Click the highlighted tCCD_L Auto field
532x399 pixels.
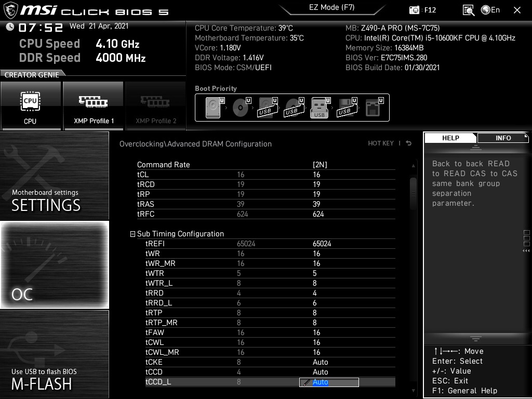pos(329,382)
